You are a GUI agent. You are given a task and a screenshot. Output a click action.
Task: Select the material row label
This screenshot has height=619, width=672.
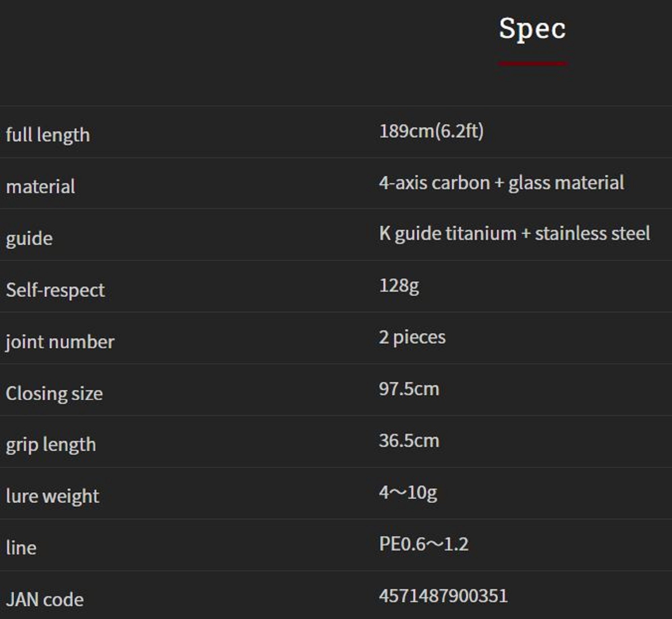40,187
